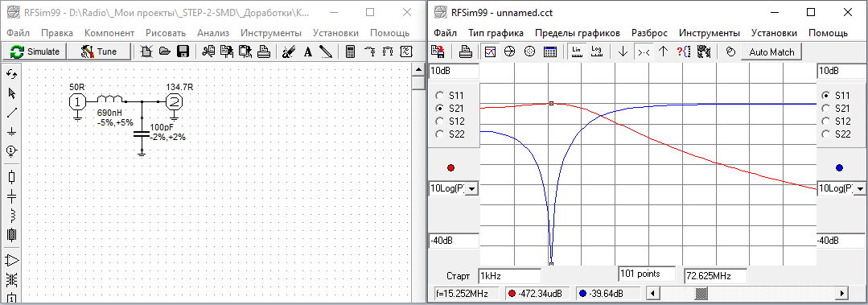The height and width of the screenshot is (305, 868).
Task: Select the text label 'A' tool
Action: [x=308, y=52]
